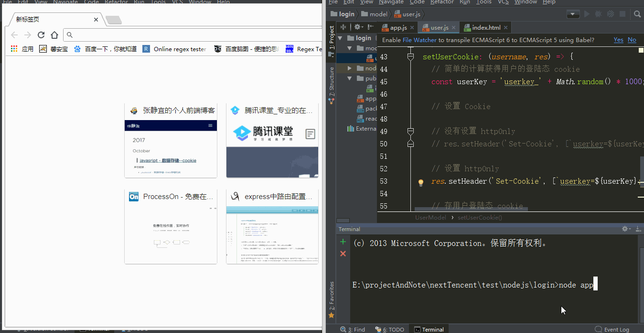
Task: Open the 百度一下 bookmark
Action: click(x=106, y=49)
